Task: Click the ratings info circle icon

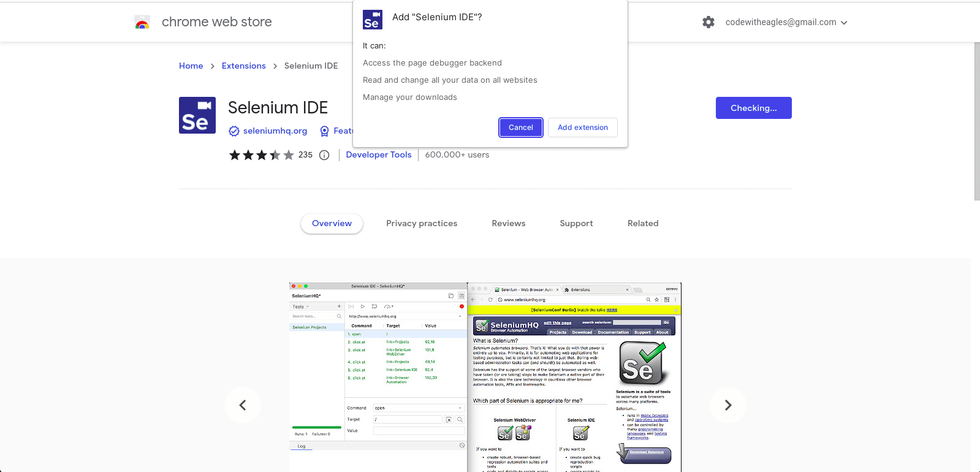Action: 324,155
